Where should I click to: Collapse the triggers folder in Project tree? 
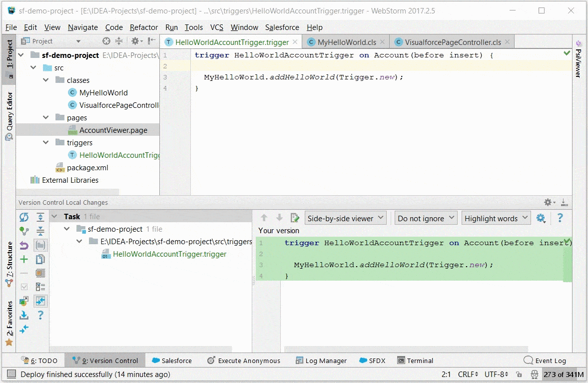click(x=46, y=142)
